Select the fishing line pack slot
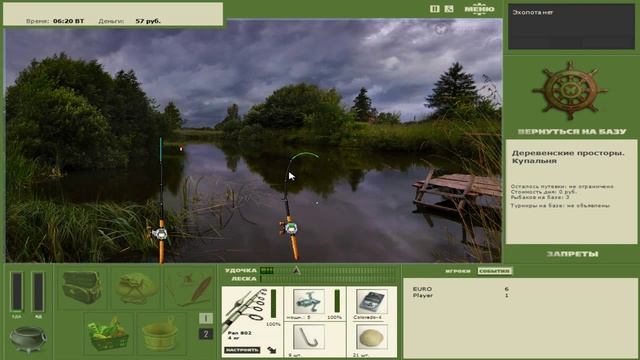The image size is (640, 360). [371, 301]
